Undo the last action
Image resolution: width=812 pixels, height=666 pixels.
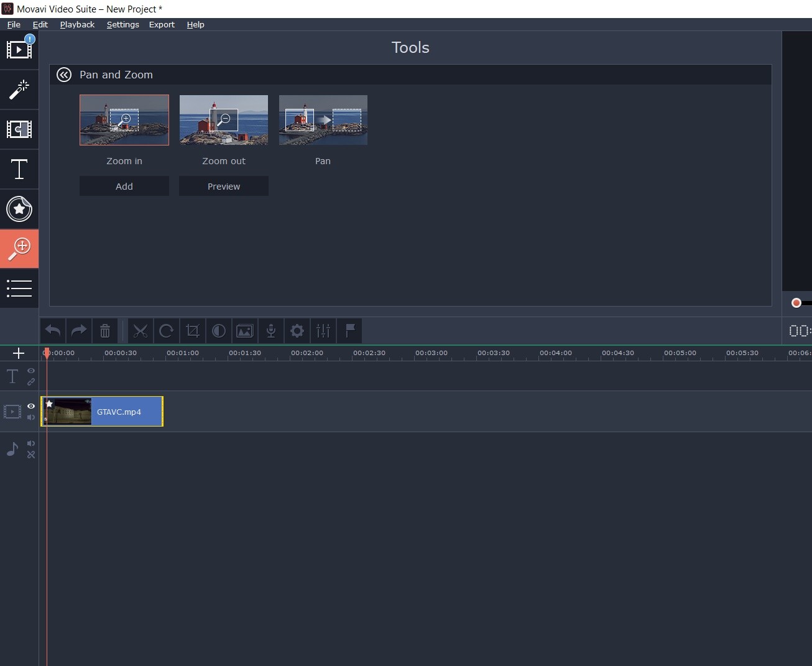(53, 331)
